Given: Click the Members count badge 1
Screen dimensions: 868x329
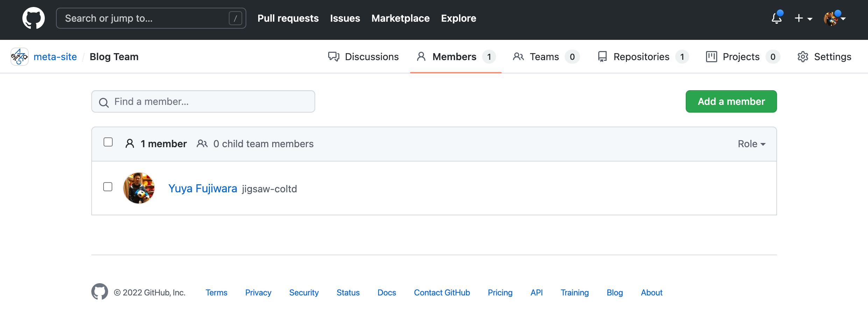Looking at the screenshot, I should tap(489, 57).
